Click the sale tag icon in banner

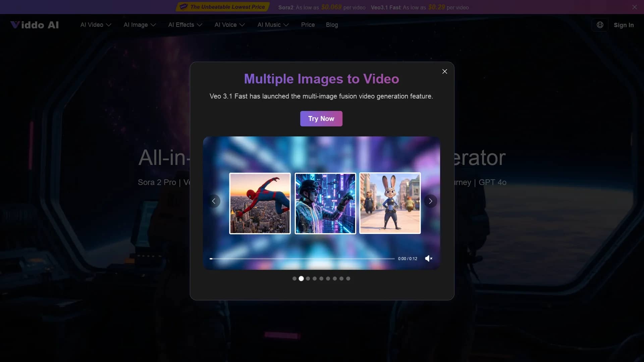click(183, 7)
